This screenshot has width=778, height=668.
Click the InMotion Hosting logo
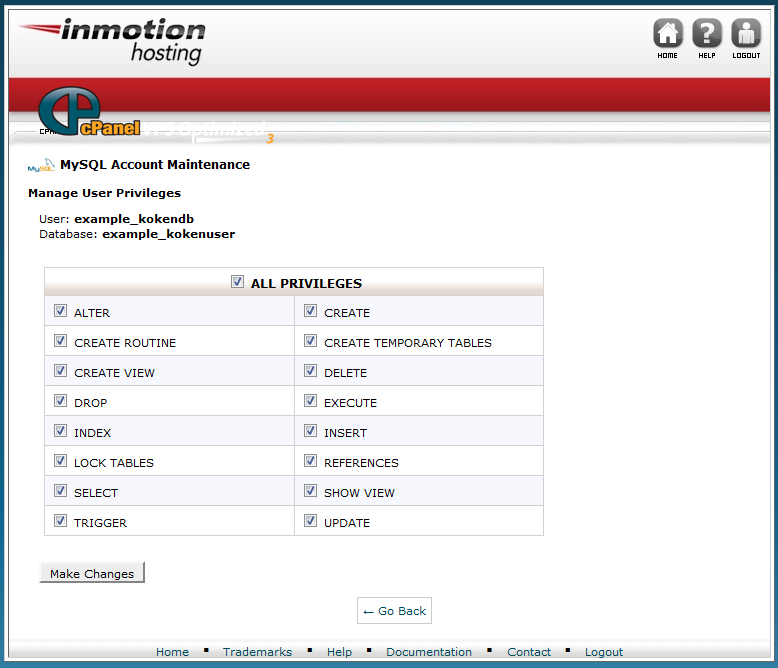pos(113,41)
